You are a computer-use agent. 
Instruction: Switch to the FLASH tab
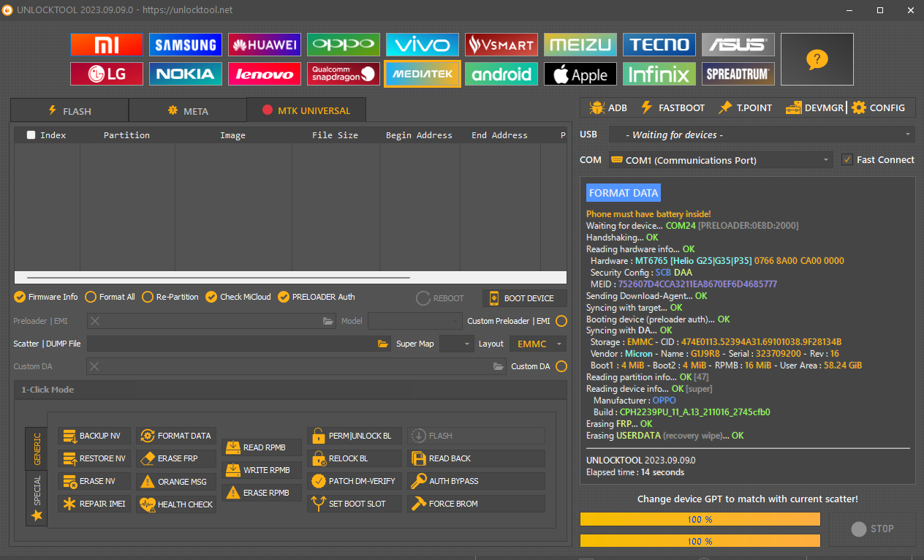point(69,111)
